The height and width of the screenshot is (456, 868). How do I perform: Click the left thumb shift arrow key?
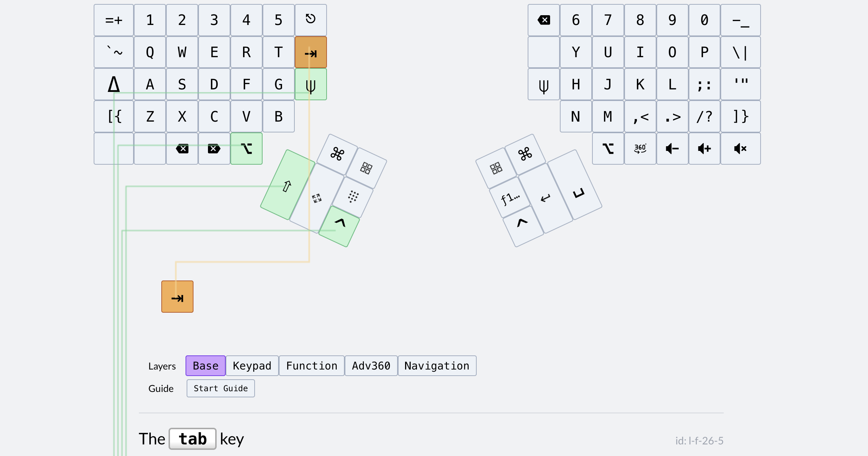287,185
